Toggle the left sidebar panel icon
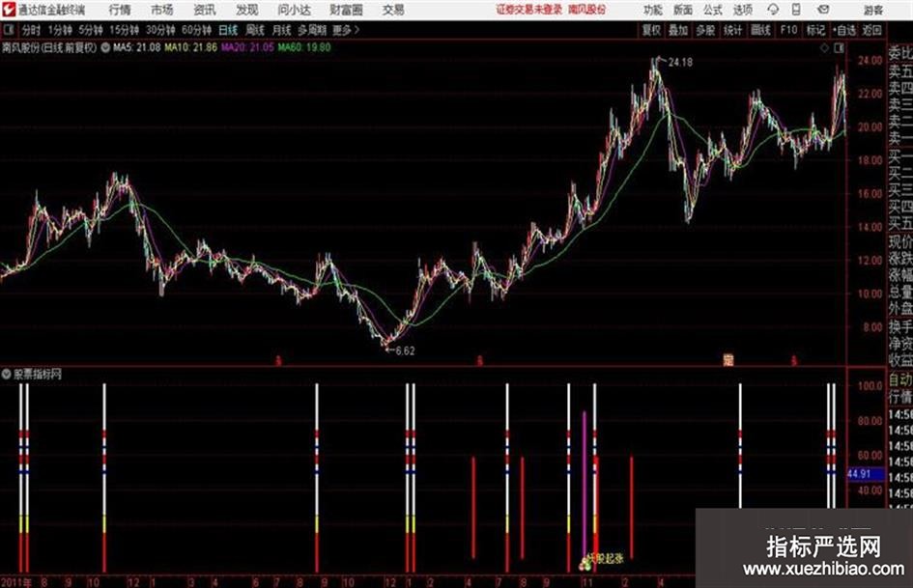The height and width of the screenshot is (588, 913). [x=8, y=30]
